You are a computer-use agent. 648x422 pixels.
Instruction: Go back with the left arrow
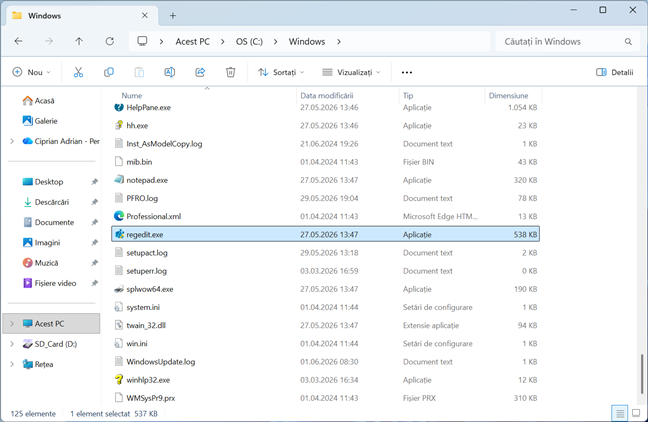pyautogui.click(x=18, y=41)
